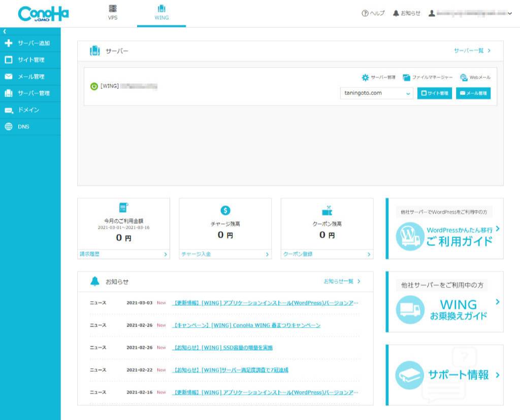Open the Webメール globe icon

pyautogui.click(x=464, y=78)
